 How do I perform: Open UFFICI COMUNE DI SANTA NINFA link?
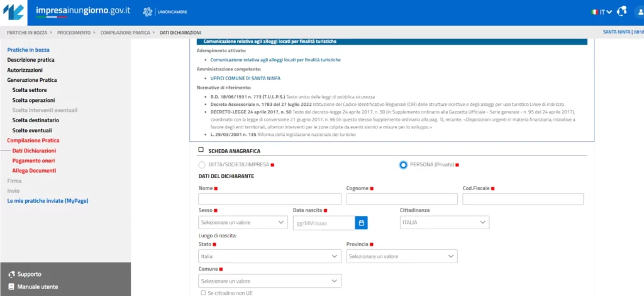tap(245, 78)
